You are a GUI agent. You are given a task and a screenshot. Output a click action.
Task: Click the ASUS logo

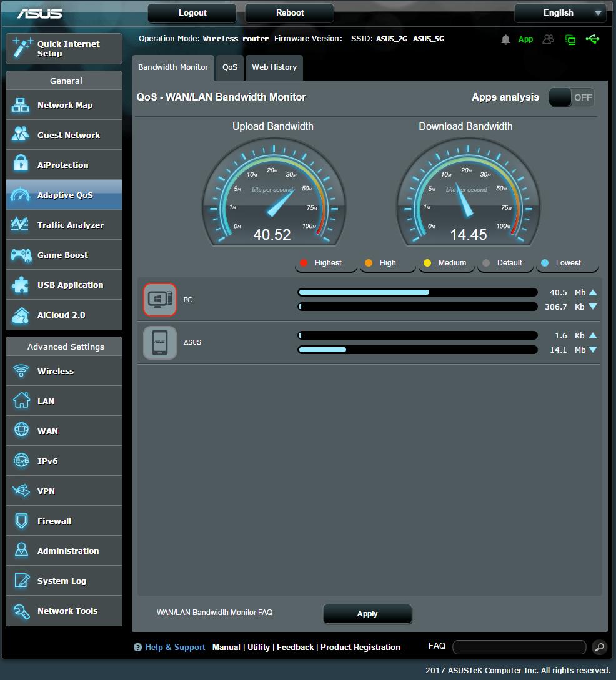tap(39, 14)
